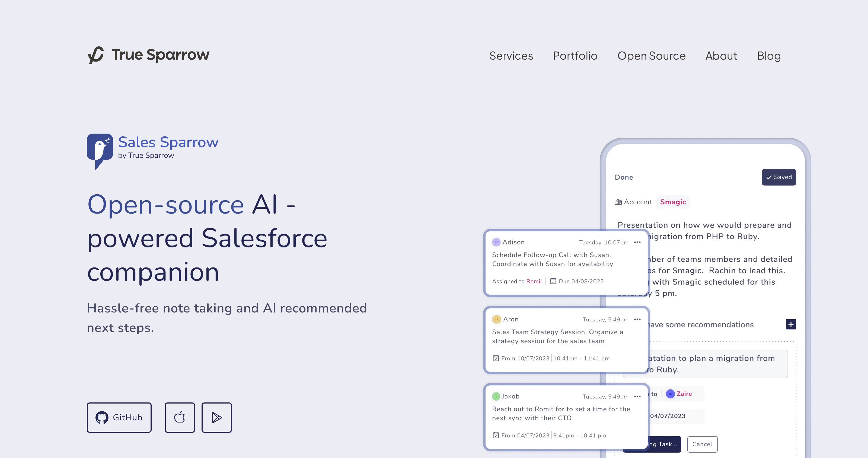Click the Romil assignee link
The image size is (868, 458).
click(534, 281)
